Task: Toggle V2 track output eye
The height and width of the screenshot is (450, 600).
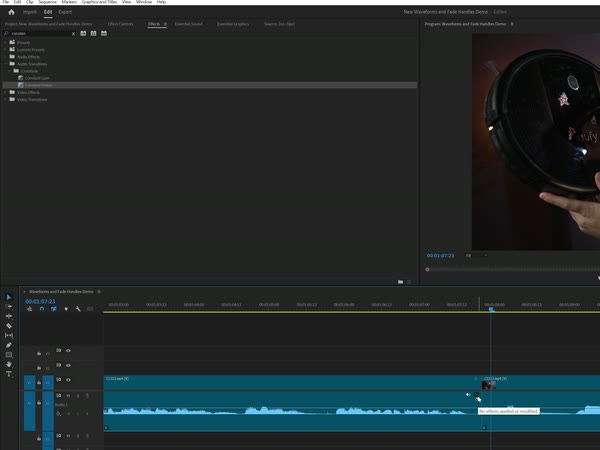Action: coord(68,365)
